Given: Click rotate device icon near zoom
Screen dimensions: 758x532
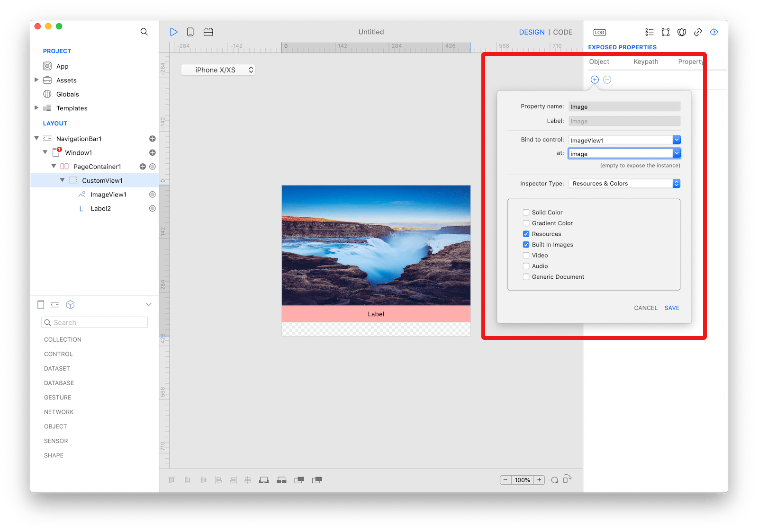Looking at the screenshot, I should click(x=567, y=479).
